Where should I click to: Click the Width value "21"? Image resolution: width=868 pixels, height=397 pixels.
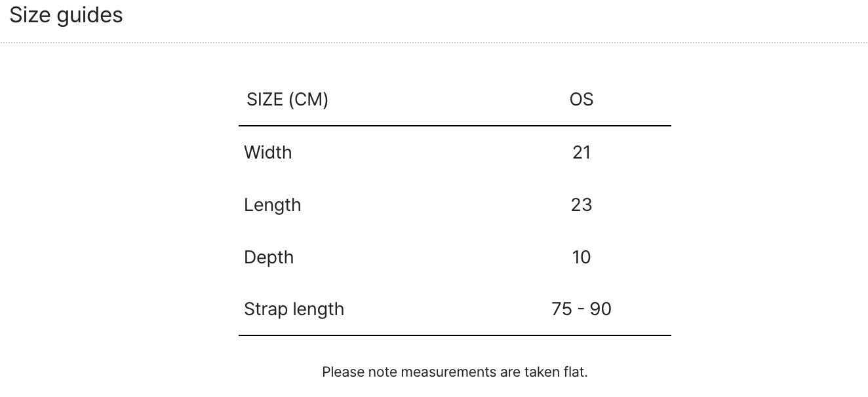click(x=582, y=153)
